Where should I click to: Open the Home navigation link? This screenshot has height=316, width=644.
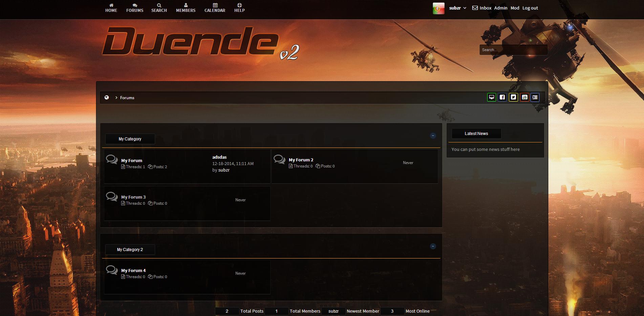[111, 8]
